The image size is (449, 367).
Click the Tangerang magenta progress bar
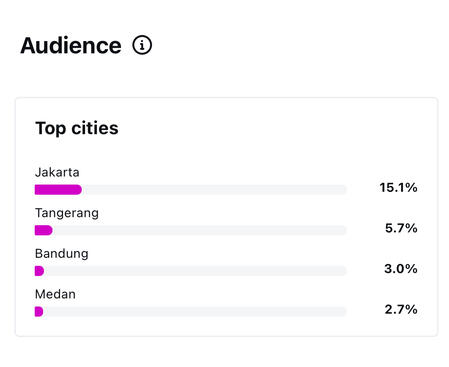(44, 230)
